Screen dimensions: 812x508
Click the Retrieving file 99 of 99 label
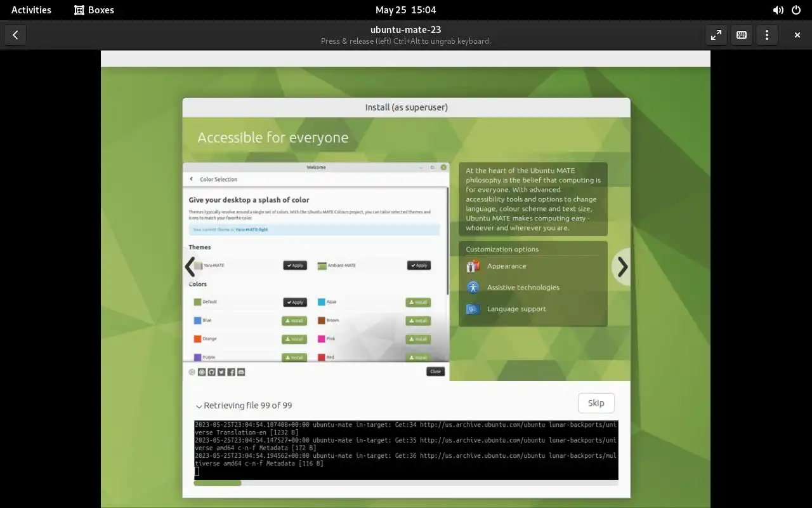(x=248, y=406)
